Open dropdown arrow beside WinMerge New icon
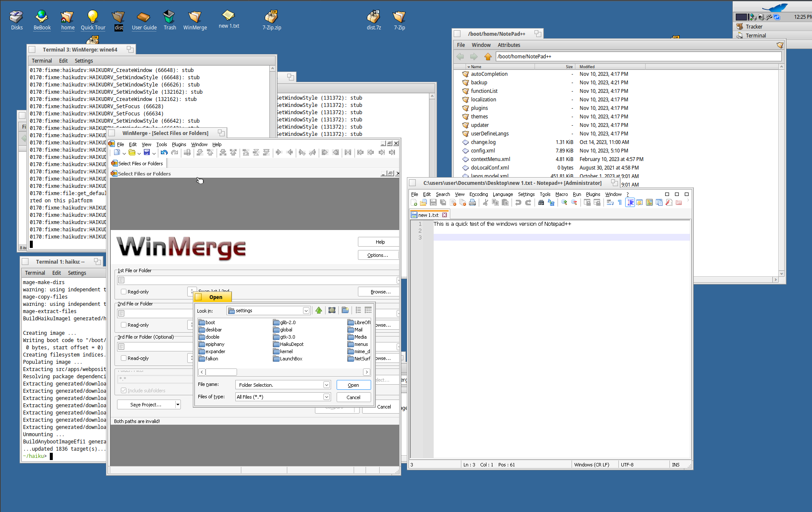Viewport: 812px width, 512px height. 124,153
